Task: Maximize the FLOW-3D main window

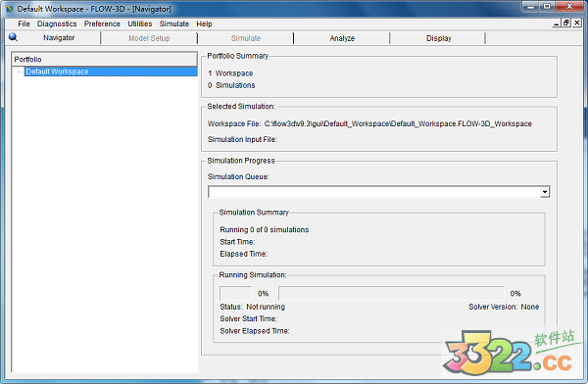Action: click(547, 7)
